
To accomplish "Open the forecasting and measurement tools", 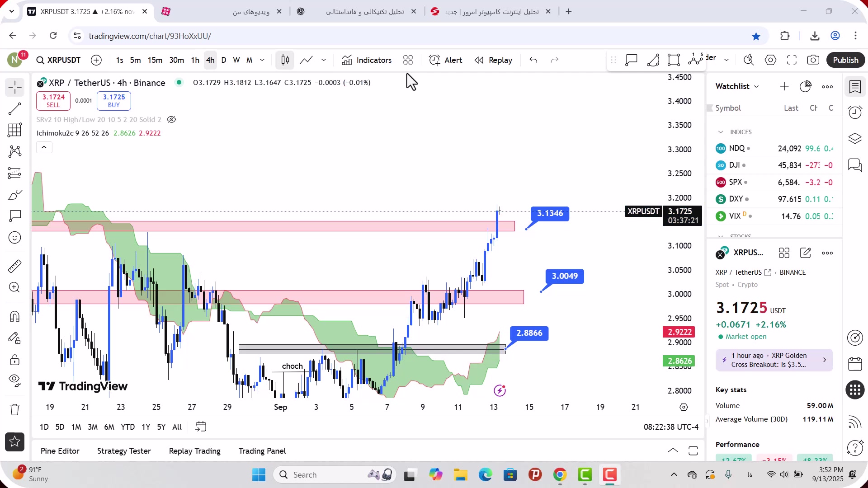I will click(x=15, y=173).
